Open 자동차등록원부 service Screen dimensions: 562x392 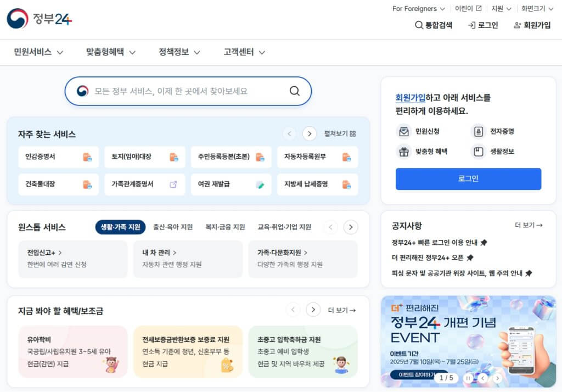pos(318,156)
